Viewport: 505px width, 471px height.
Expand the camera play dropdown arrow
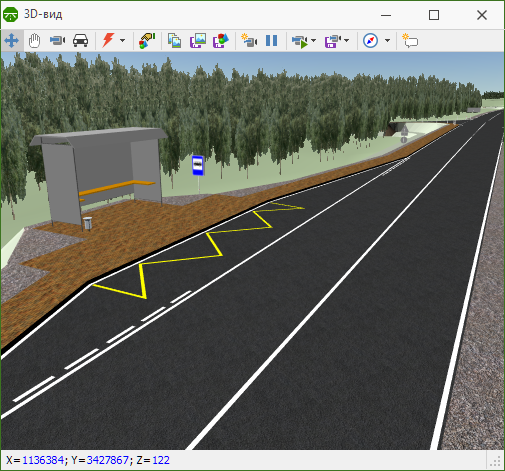(x=313, y=41)
